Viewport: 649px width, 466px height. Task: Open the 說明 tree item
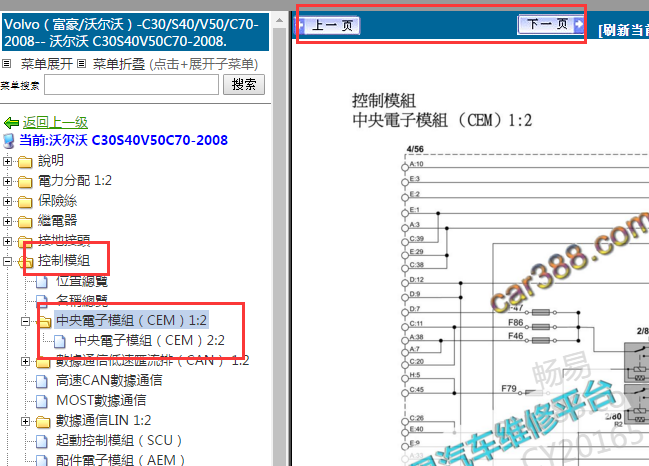[x=51, y=161]
